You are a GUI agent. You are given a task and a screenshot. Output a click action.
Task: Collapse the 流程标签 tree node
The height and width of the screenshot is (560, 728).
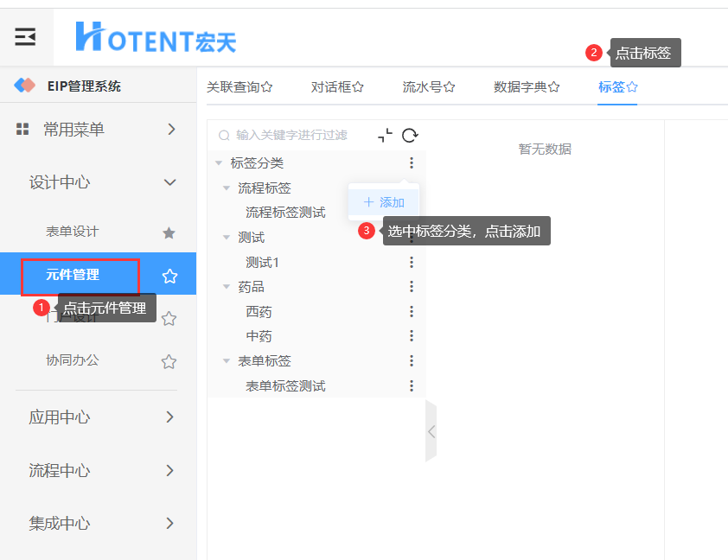[x=227, y=188]
